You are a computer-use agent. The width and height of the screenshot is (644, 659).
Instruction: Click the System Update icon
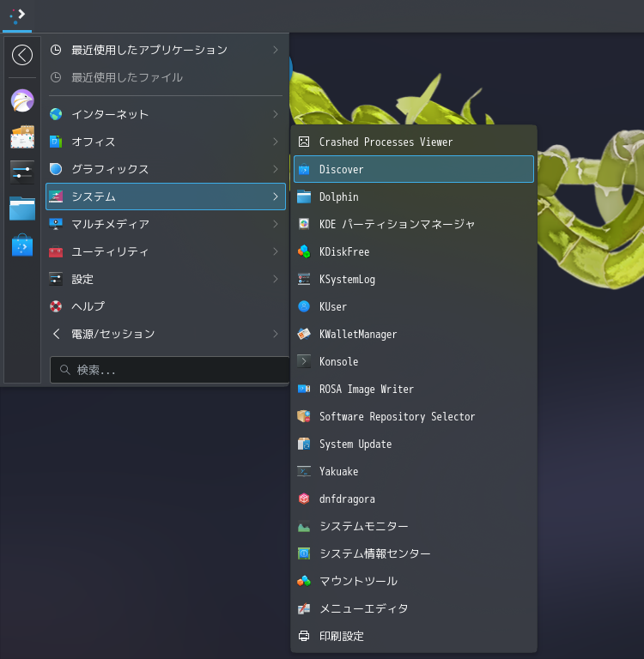(x=304, y=444)
